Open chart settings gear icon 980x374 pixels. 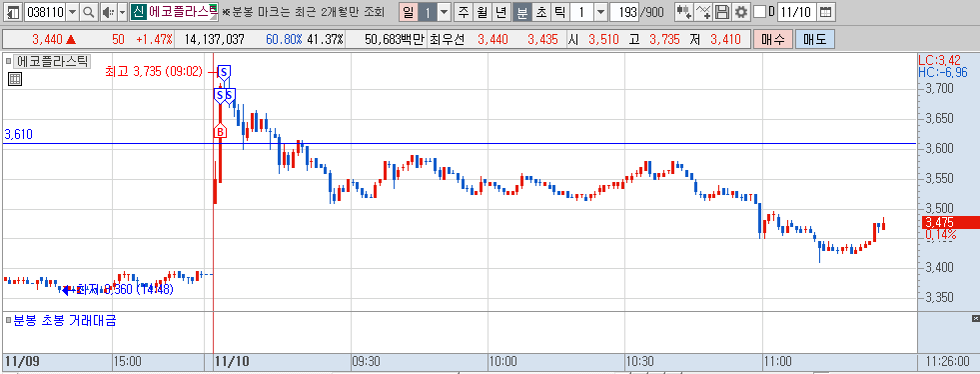click(x=741, y=12)
